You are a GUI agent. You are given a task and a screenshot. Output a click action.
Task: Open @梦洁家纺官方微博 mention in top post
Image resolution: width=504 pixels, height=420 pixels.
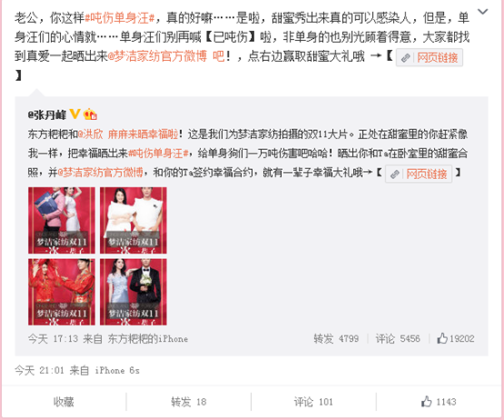point(157,56)
